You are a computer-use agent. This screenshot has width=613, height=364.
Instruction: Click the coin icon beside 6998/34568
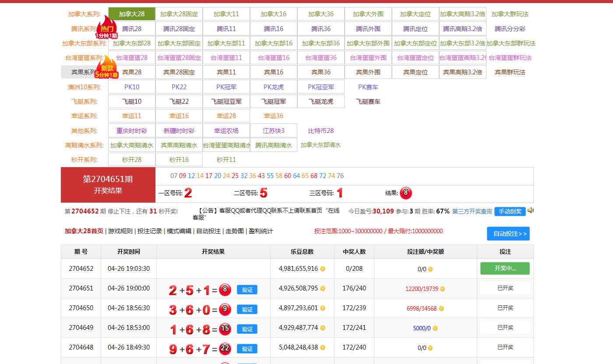(x=441, y=308)
